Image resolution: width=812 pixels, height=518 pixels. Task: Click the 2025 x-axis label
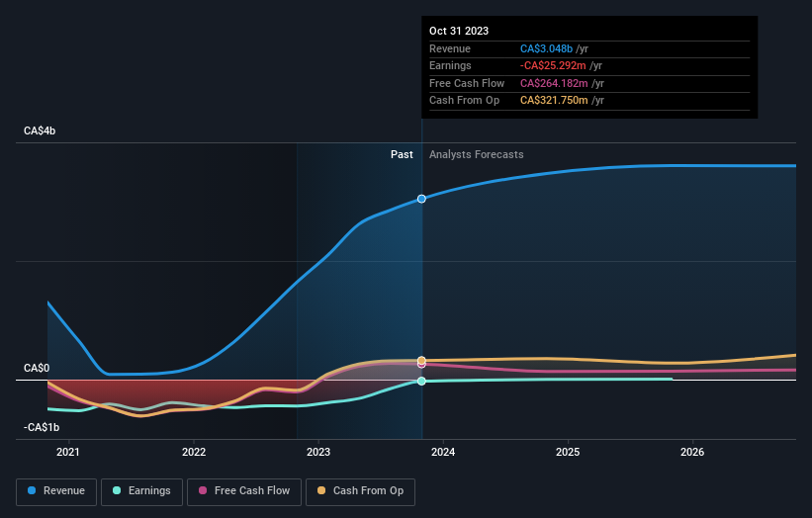point(568,453)
